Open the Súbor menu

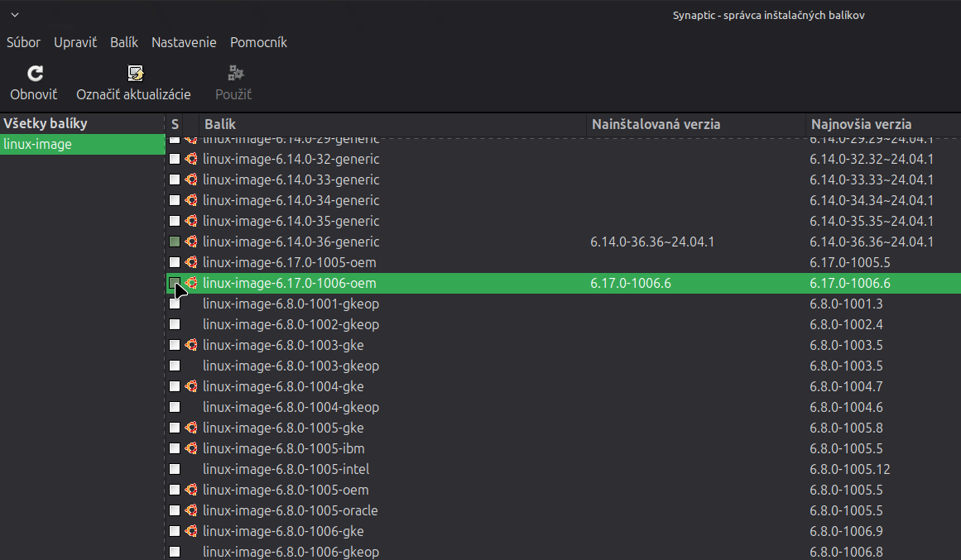point(23,42)
